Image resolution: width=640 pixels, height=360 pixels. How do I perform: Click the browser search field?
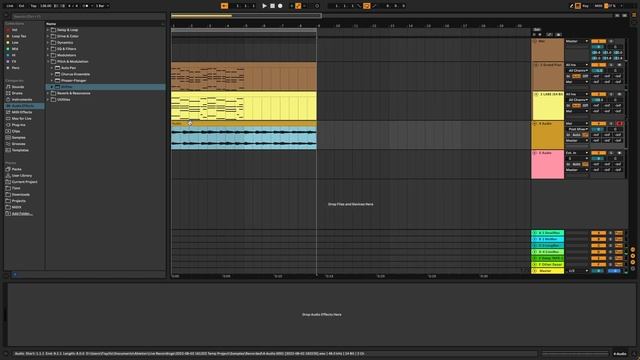(89, 16)
